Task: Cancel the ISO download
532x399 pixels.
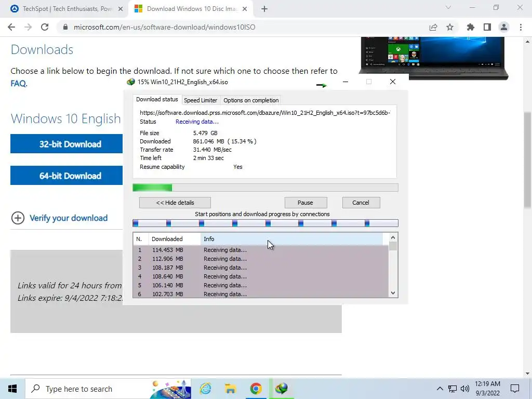Action: click(361, 203)
